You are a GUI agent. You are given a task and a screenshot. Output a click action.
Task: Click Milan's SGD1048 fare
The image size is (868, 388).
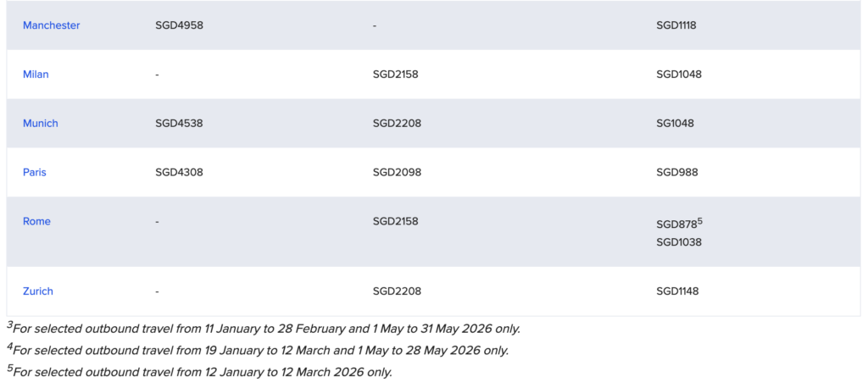click(x=678, y=75)
